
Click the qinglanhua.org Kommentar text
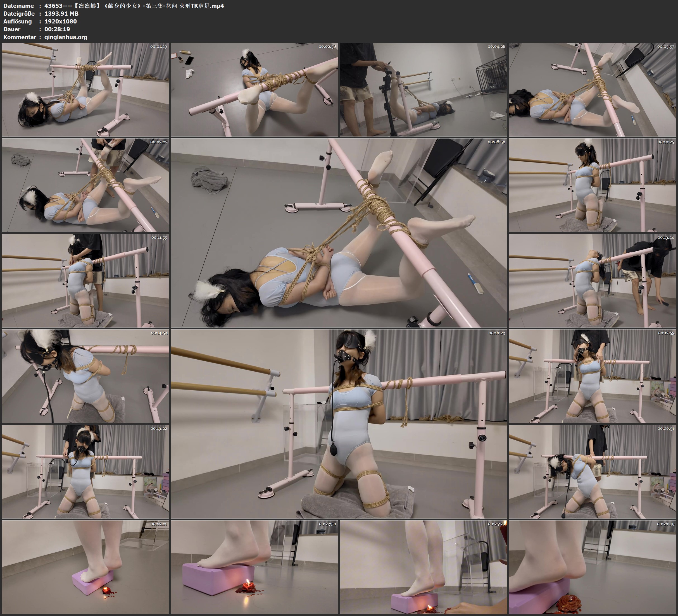[66, 37]
